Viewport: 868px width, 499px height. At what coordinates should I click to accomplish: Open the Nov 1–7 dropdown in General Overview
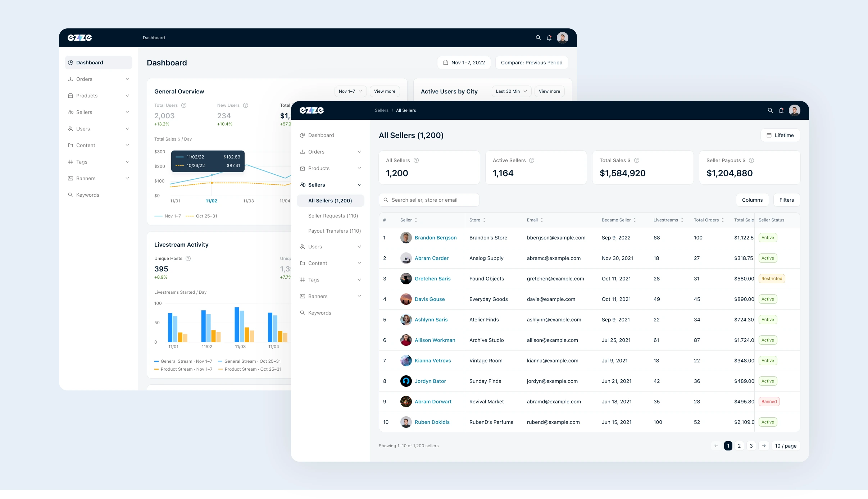[x=350, y=91]
